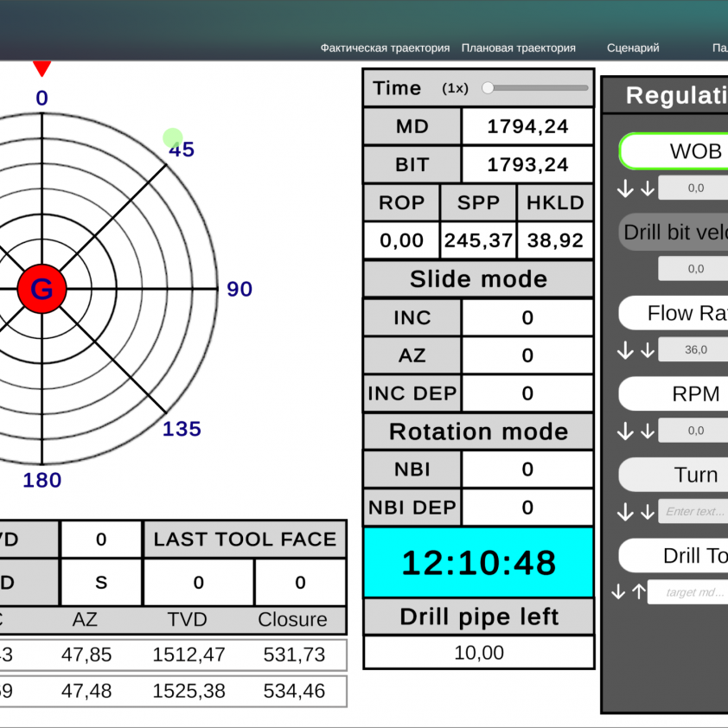
Task: Click the second down arrow under RPM
Action: coord(648,431)
